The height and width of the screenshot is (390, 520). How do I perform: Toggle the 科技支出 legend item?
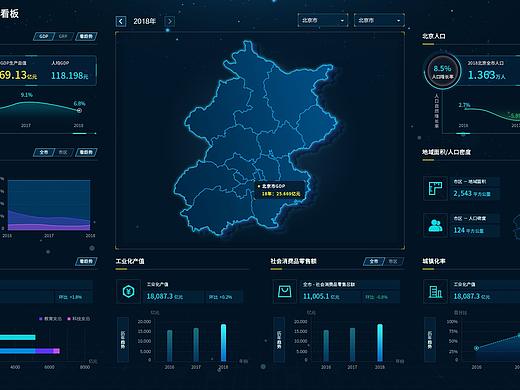[x=79, y=319]
